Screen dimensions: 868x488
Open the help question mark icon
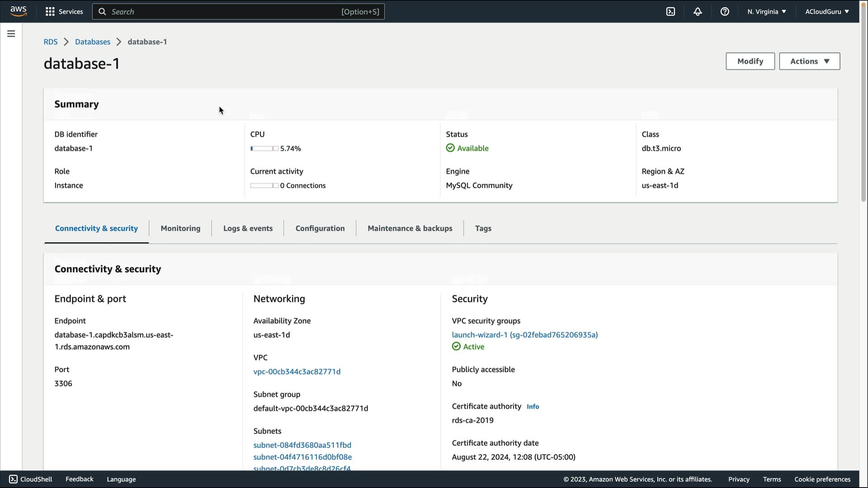coord(725,12)
